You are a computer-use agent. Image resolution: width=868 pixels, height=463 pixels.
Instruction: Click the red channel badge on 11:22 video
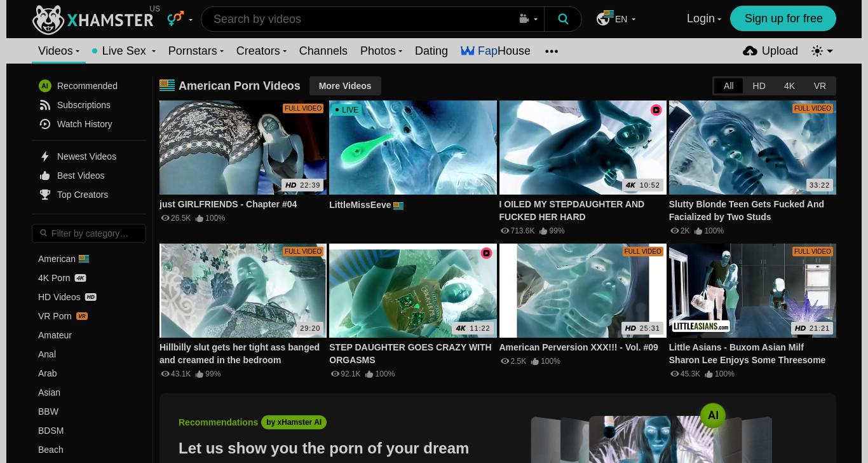486,253
